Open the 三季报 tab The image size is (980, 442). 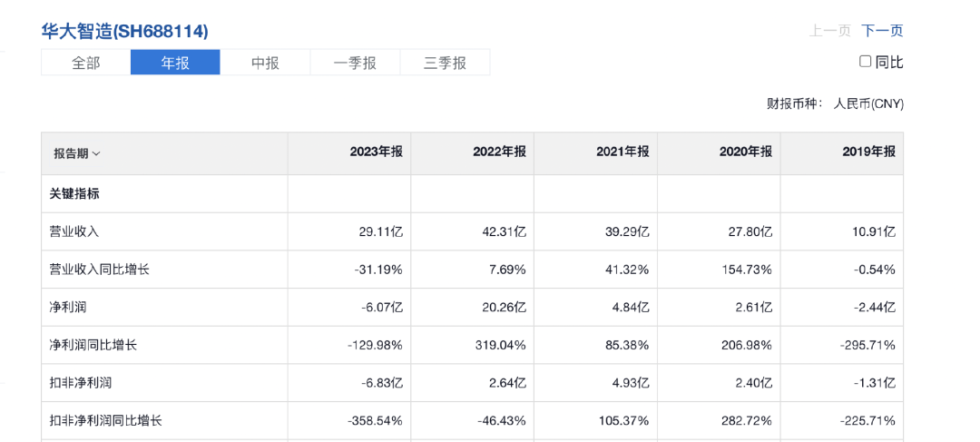coord(445,63)
